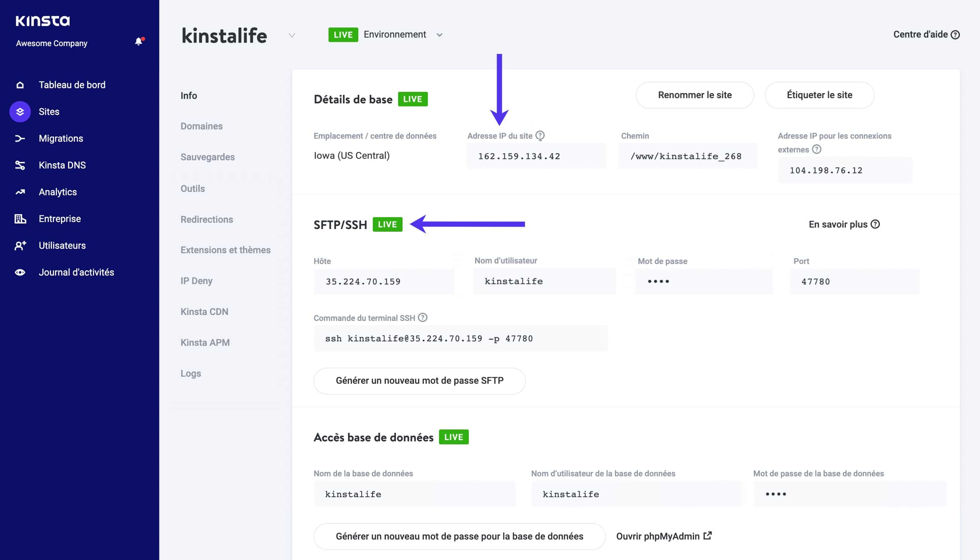Open the Sauvegardes tab
This screenshot has height=560, width=980.
tap(207, 157)
